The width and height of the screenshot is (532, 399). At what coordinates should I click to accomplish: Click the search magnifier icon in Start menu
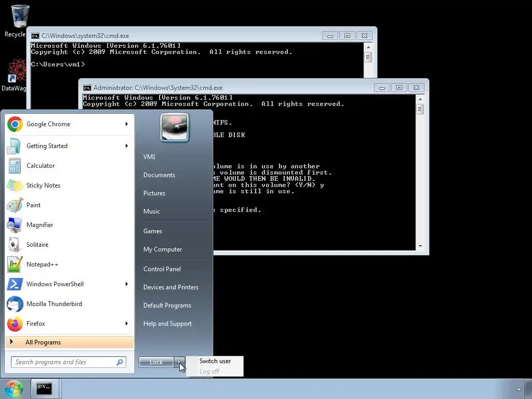click(119, 362)
